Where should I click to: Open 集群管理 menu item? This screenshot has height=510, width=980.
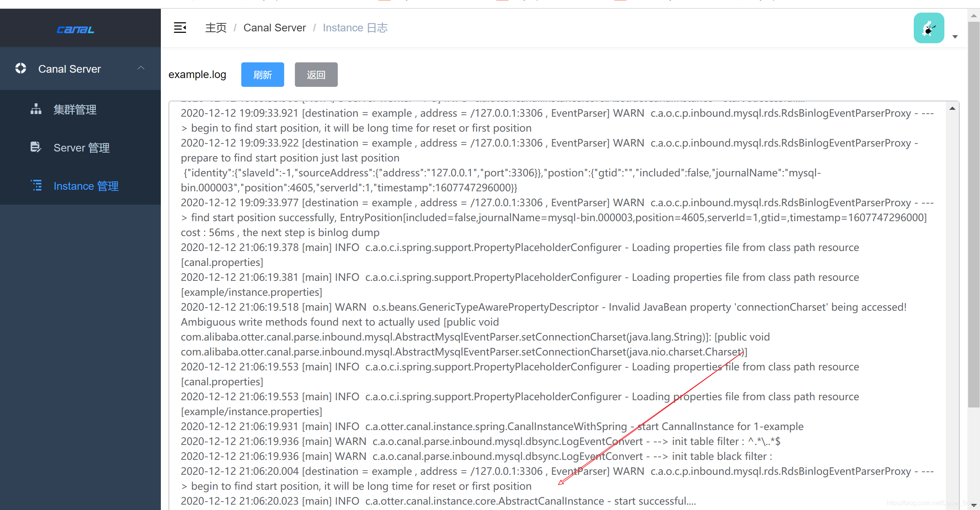pos(80,109)
